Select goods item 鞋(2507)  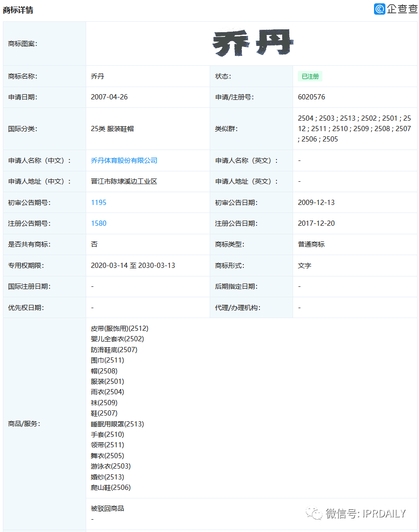[104, 413]
